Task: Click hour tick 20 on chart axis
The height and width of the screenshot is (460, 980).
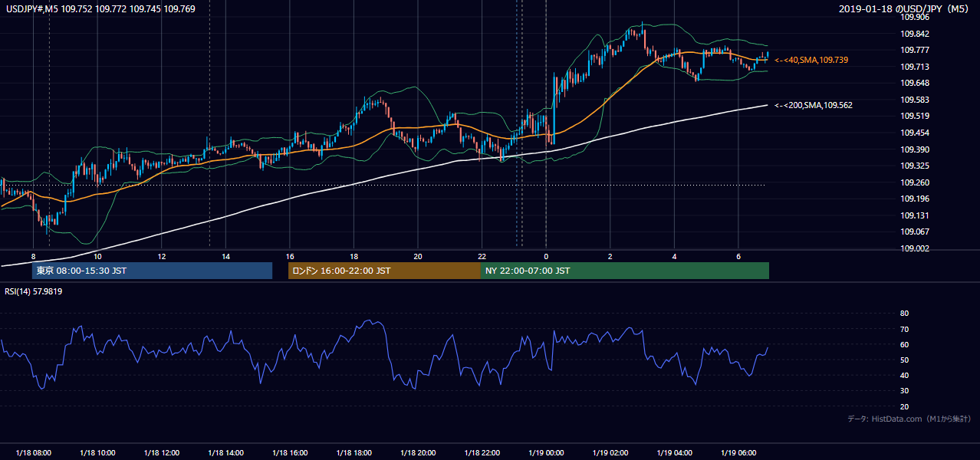Action: [418, 256]
